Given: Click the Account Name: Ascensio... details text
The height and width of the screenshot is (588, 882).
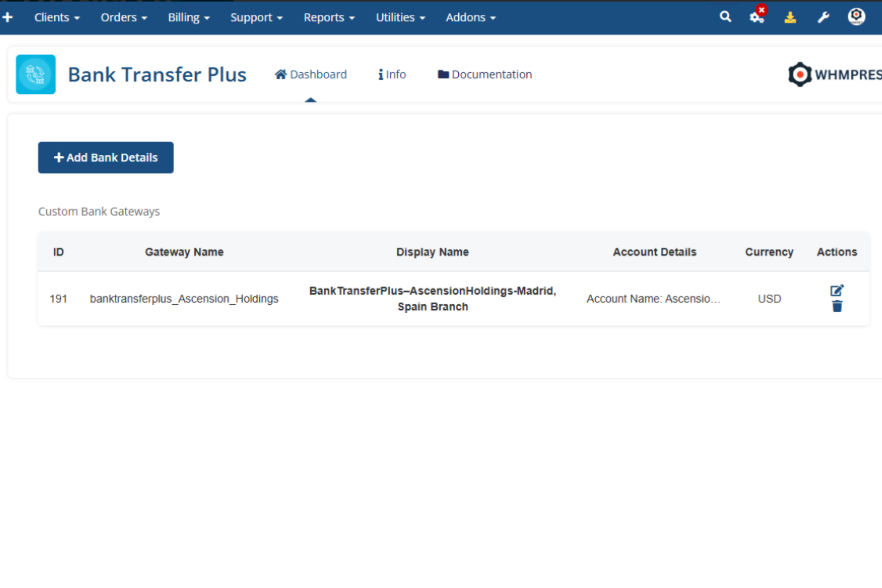Looking at the screenshot, I should pyautogui.click(x=653, y=299).
